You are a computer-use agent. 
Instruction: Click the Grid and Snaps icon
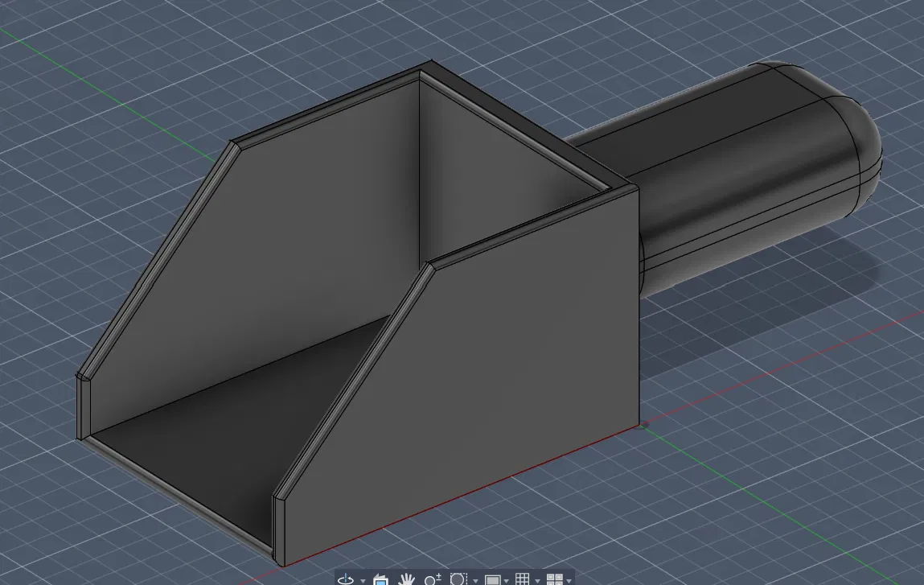(522, 579)
